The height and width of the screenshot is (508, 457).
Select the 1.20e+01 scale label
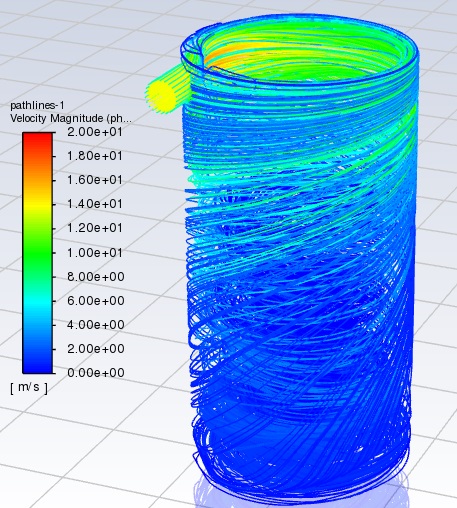pos(95,228)
